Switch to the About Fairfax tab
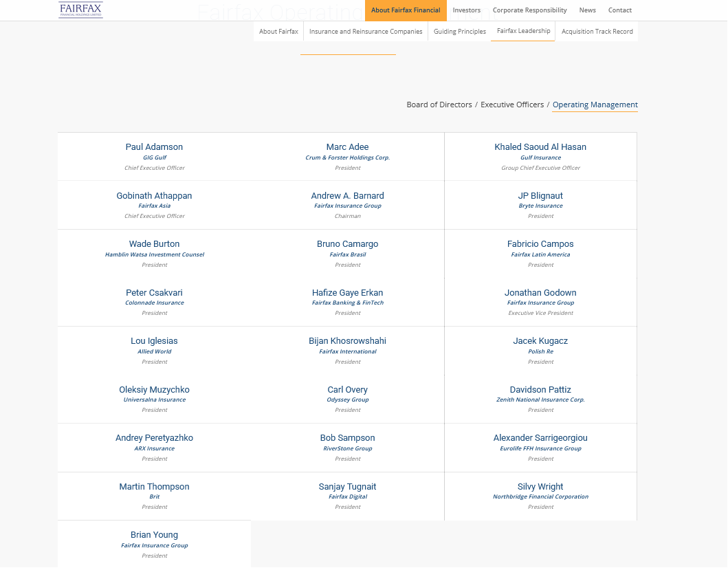 click(x=278, y=31)
